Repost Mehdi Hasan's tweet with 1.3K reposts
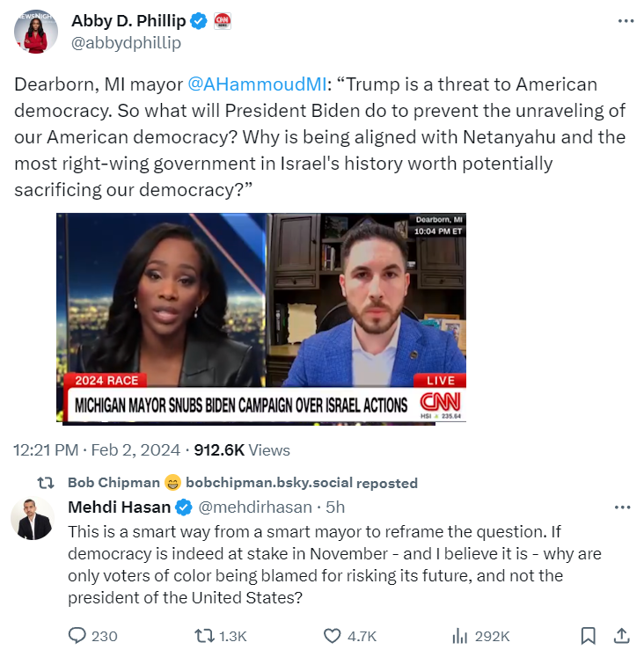The width and height of the screenshot is (644, 657). click(x=203, y=636)
